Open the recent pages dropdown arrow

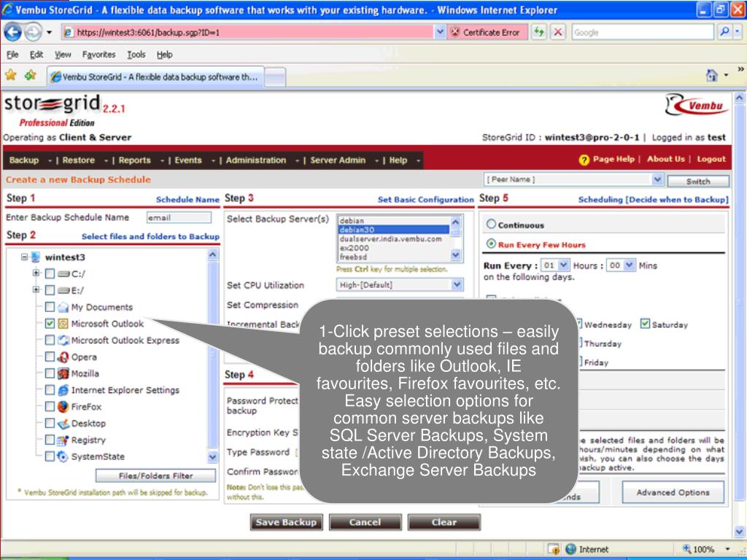[49, 32]
